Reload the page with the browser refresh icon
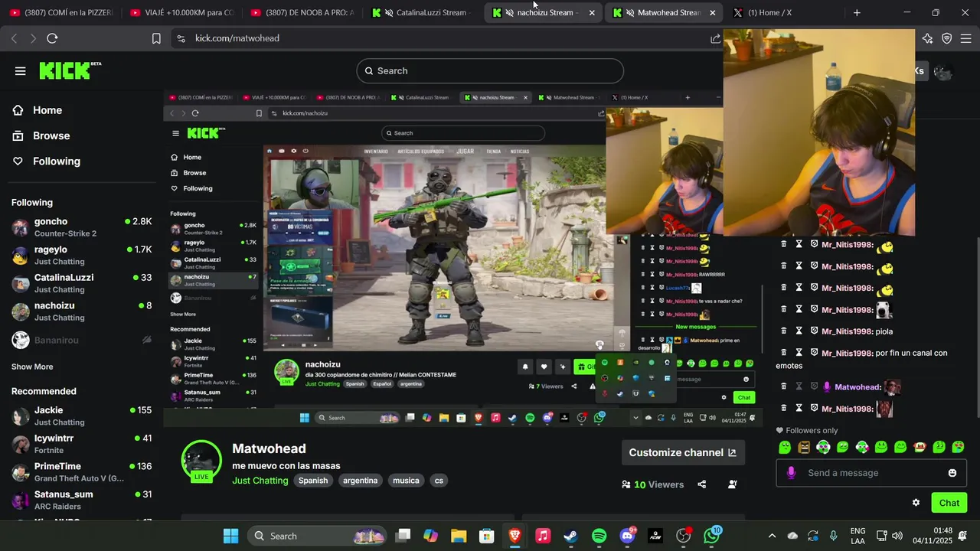The width and height of the screenshot is (980, 551). coord(52,38)
